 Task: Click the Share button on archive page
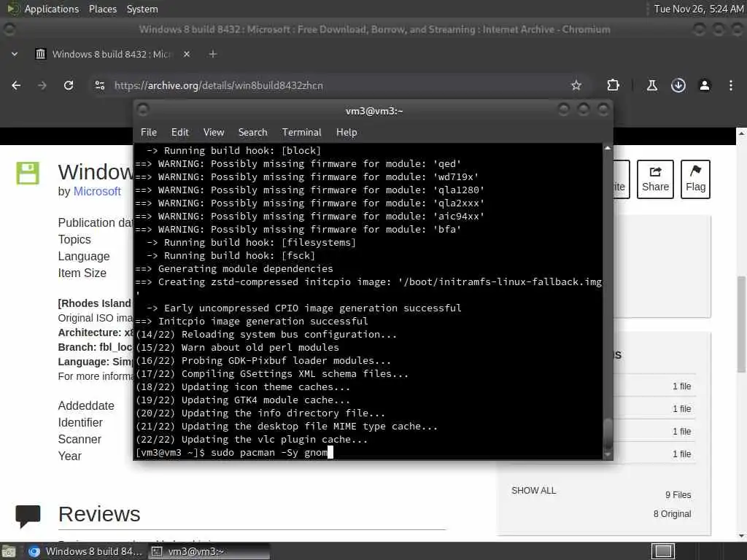(655, 179)
